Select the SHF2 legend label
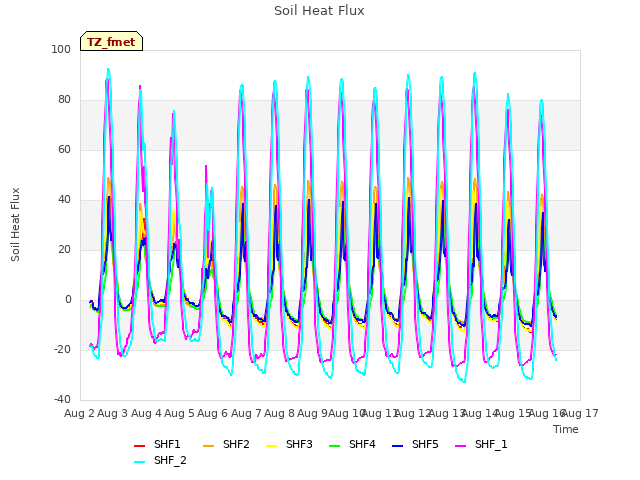The height and width of the screenshot is (480, 640). point(236,444)
